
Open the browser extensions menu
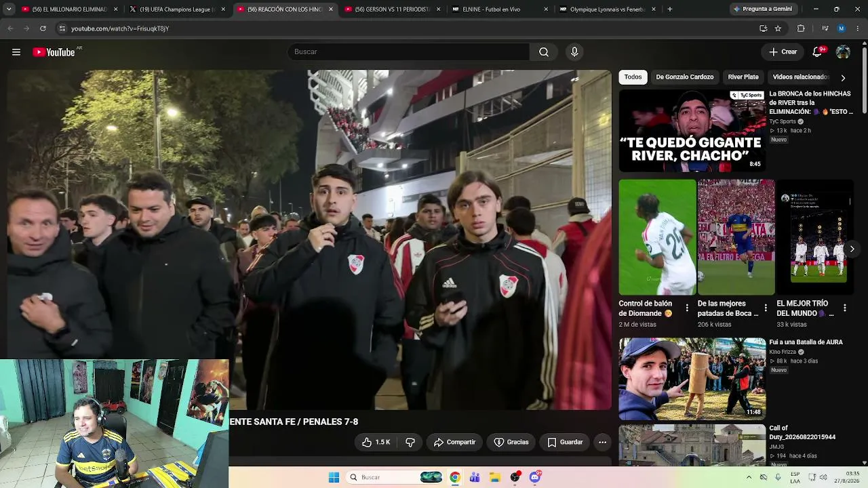point(801,28)
